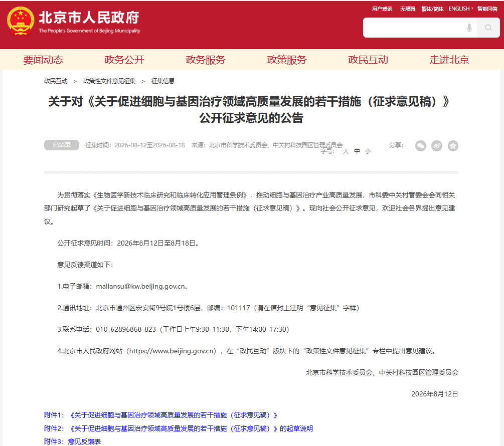Image resolution: width=504 pixels, height=446 pixels.
Task: Expand the ENGLISH language dropdown
Action: tap(461, 9)
